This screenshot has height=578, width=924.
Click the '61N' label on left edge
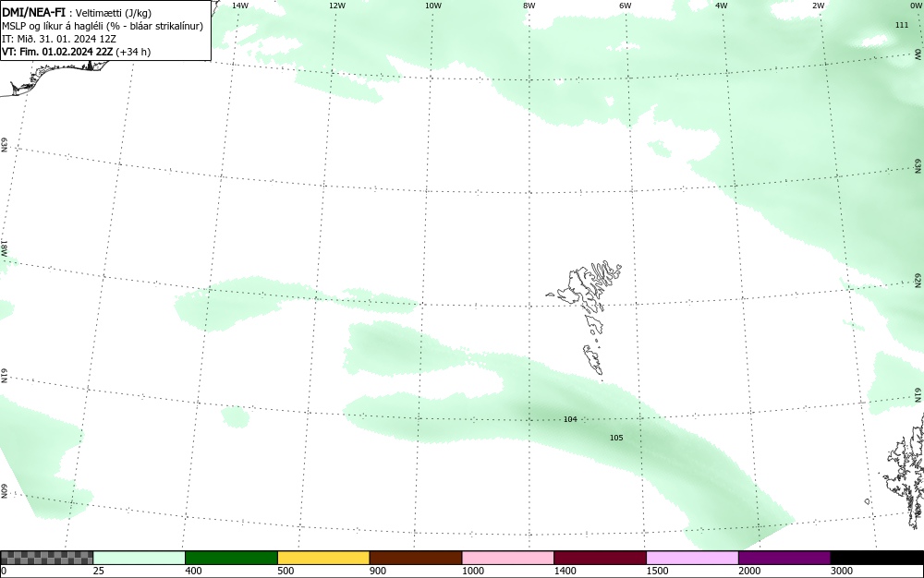click(4, 376)
